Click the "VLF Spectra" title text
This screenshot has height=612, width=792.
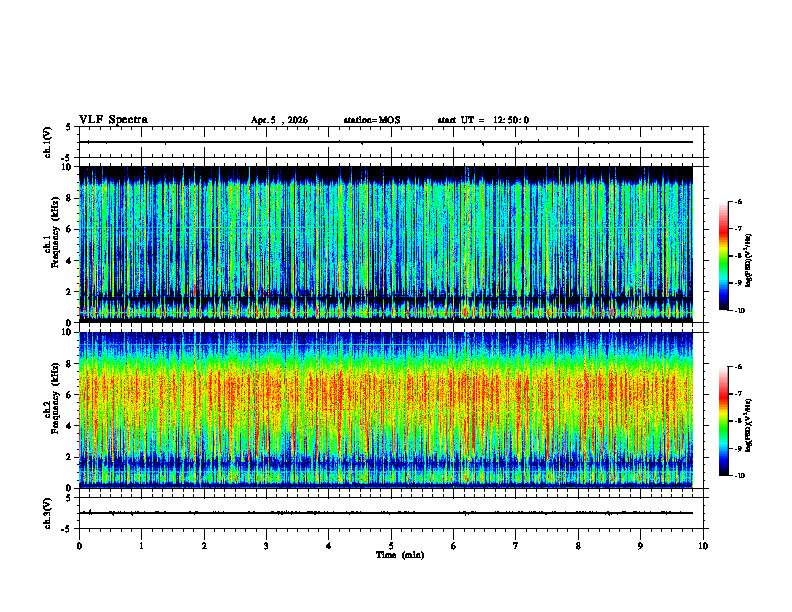coord(113,120)
